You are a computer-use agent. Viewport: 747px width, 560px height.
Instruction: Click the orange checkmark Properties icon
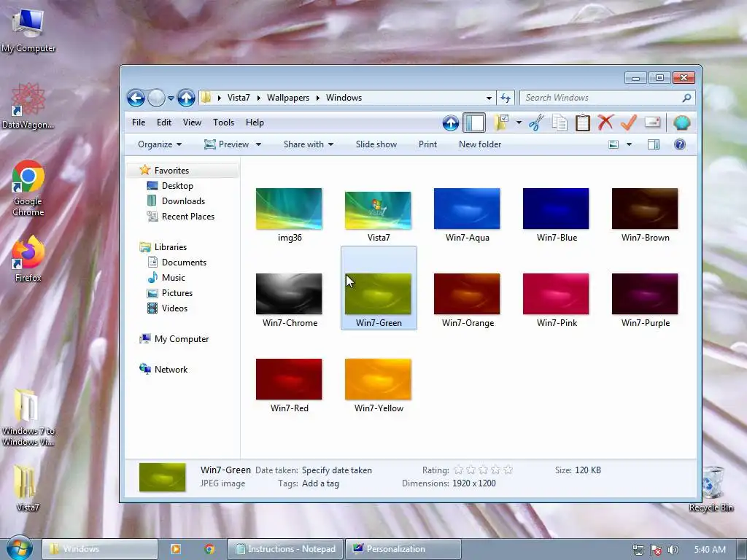[629, 122]
